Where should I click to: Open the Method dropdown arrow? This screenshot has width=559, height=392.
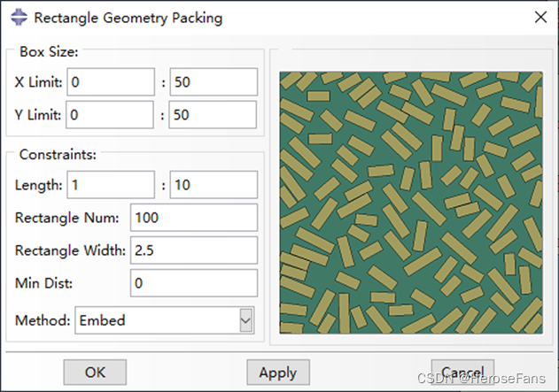point(246,320)
